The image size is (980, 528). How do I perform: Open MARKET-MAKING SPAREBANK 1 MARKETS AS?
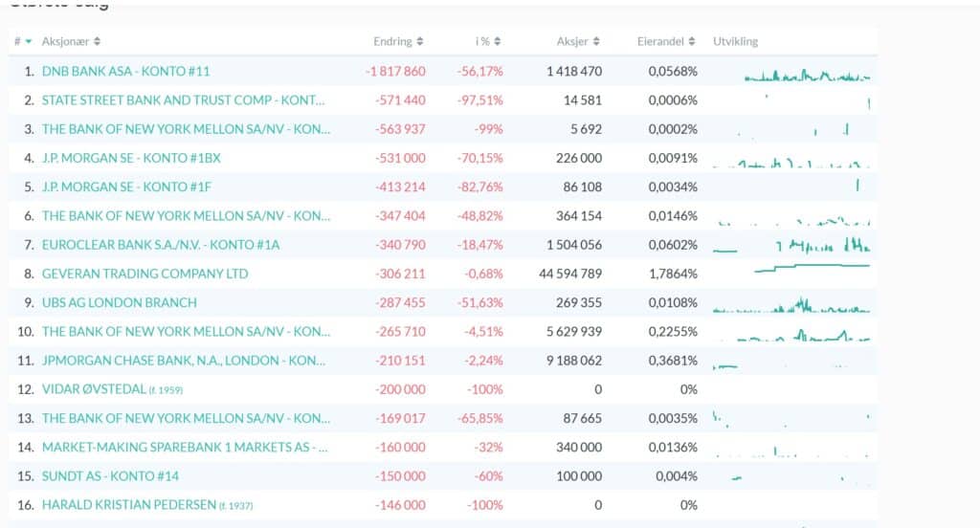pos(185,448)
